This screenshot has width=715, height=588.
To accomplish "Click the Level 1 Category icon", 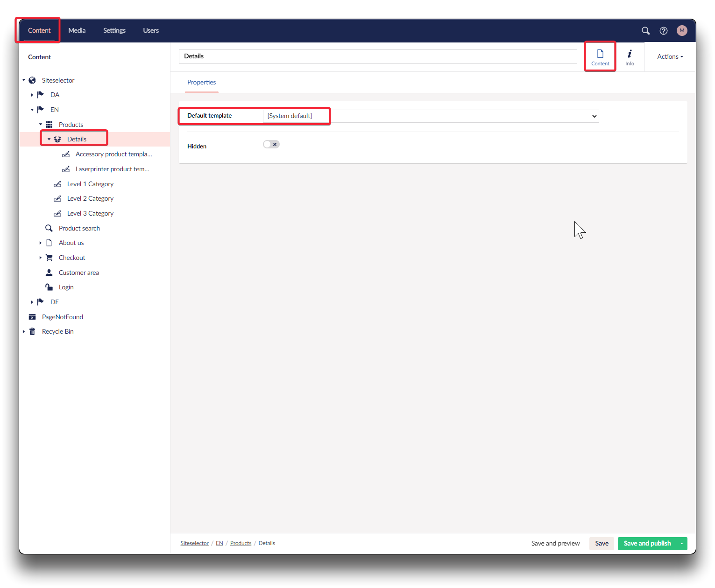I will tap(57, 184).
